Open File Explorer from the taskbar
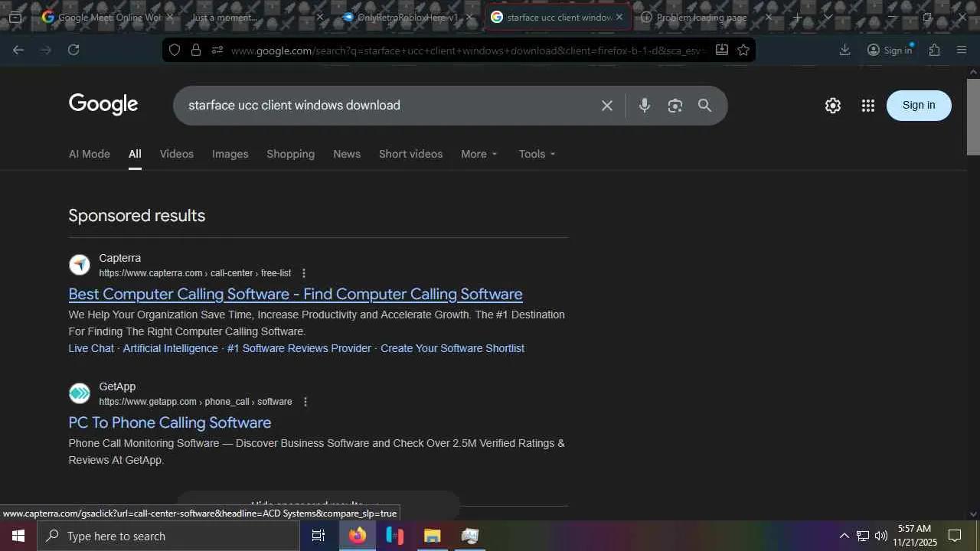980x551 pixels. click(x=432, y=536)
